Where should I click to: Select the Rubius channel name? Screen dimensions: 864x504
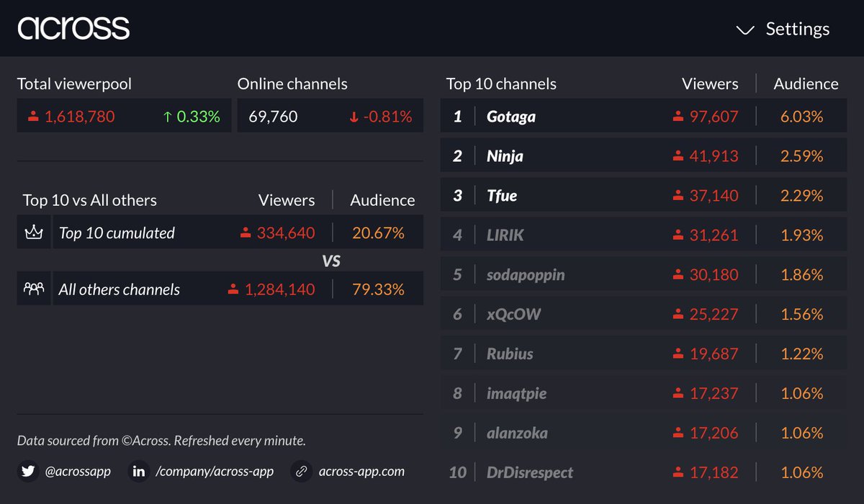tap(510, 354)
